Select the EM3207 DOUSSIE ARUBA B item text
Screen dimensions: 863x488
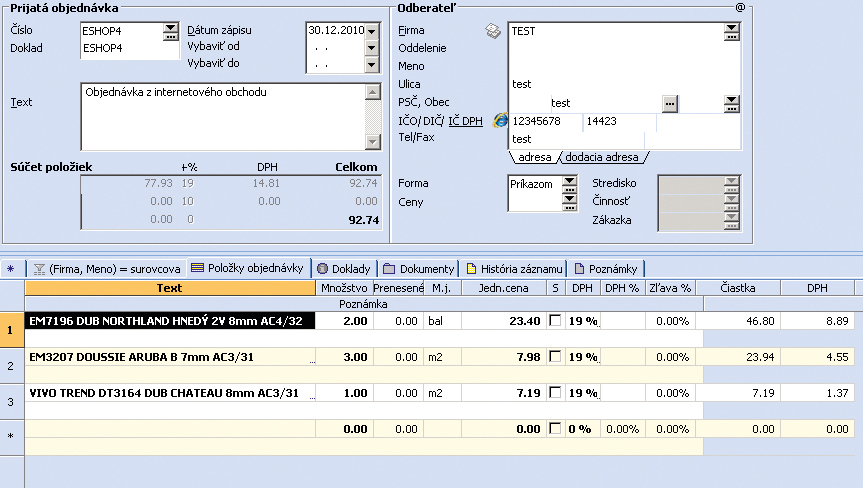pyautogui.click(x=170, y=357)
